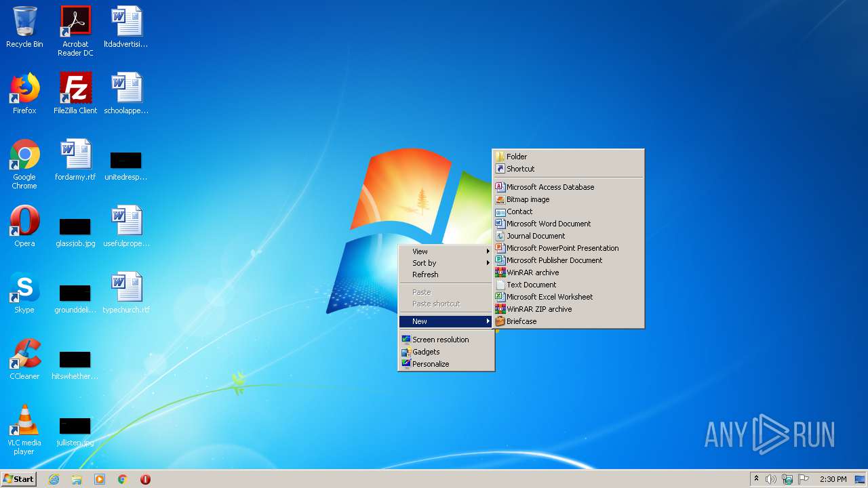Open Chrome from the taskbar
868x488 pixels.
click(x=123, y=479)
